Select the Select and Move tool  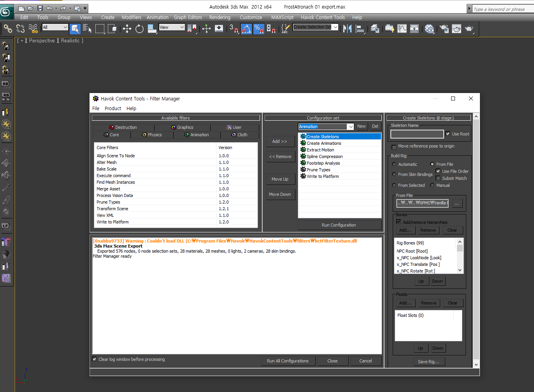point(127,28)
